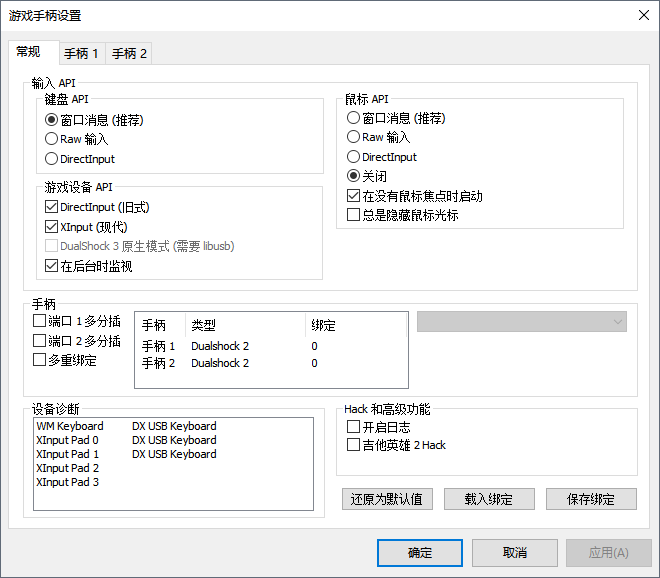Switch to the 常规 tab
The width and height of the screenshot is (660, 578).
coord(34,52)
